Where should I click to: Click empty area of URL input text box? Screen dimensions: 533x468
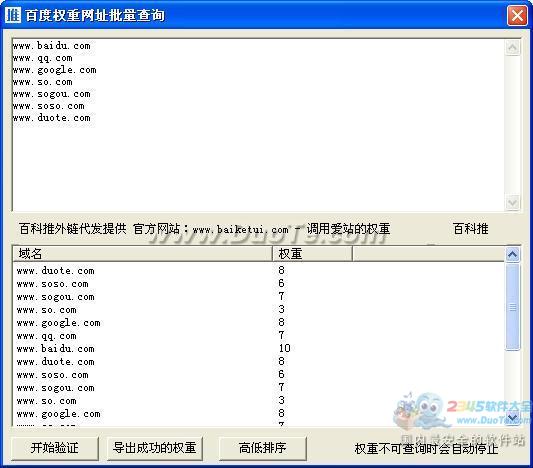pos(258,163)
